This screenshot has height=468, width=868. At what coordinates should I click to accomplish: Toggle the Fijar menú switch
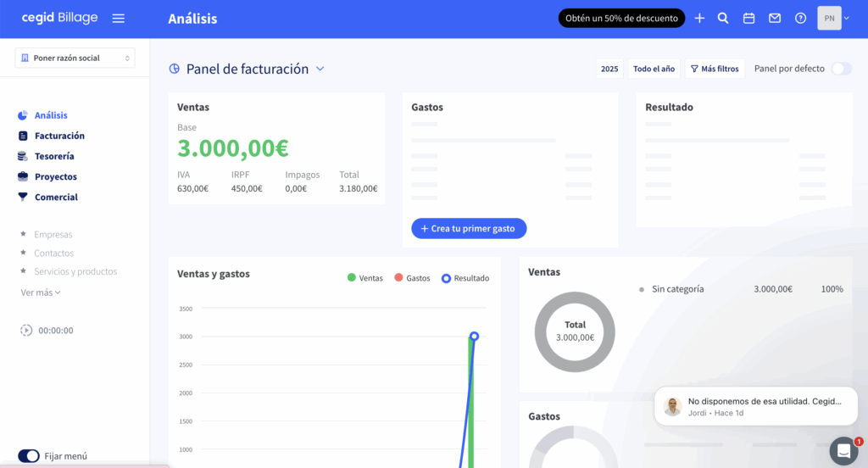tap(29, 456)
